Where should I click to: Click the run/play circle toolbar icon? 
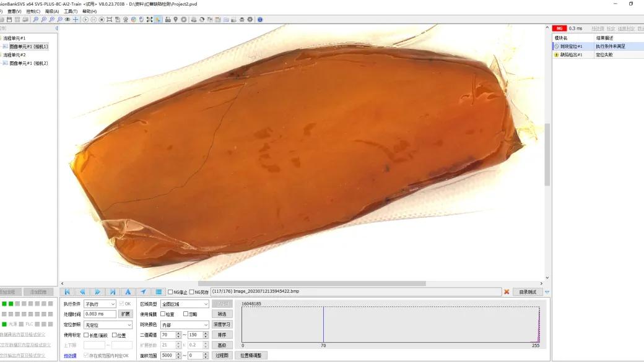click(85, 19)
